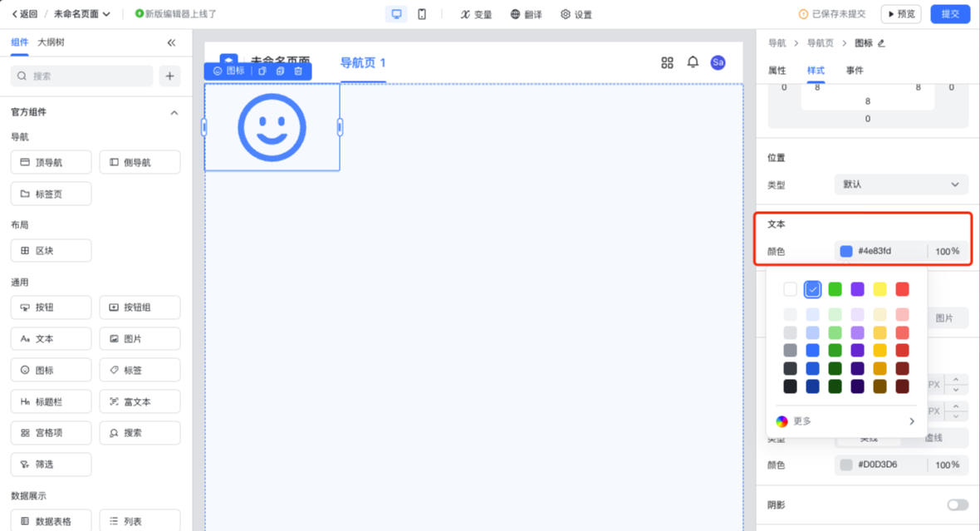The image size is (980, 531).
Task: Collapse the left component panel
Action: coord(171,42)
